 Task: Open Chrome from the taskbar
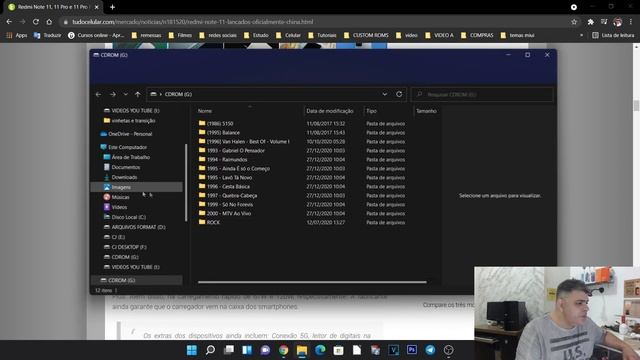283,350
